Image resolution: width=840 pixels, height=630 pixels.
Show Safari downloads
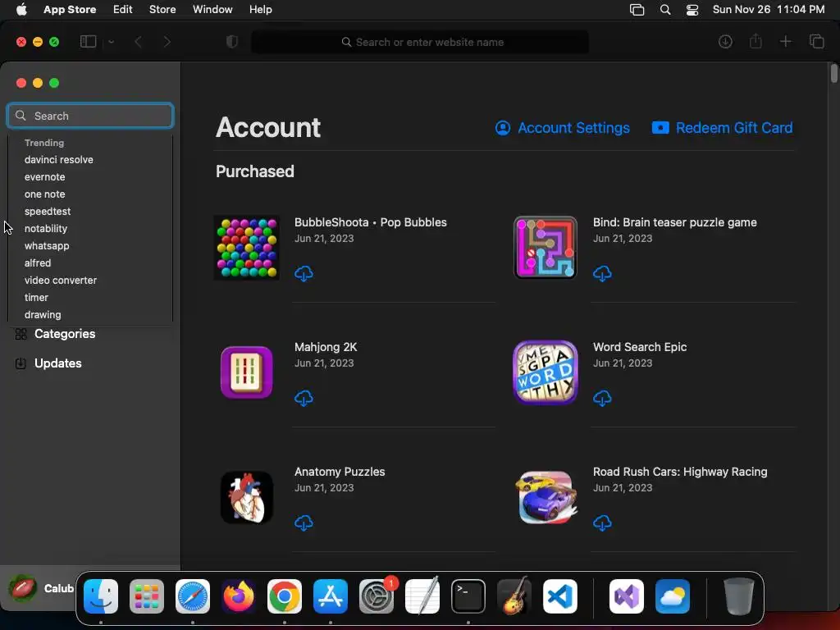725,41
